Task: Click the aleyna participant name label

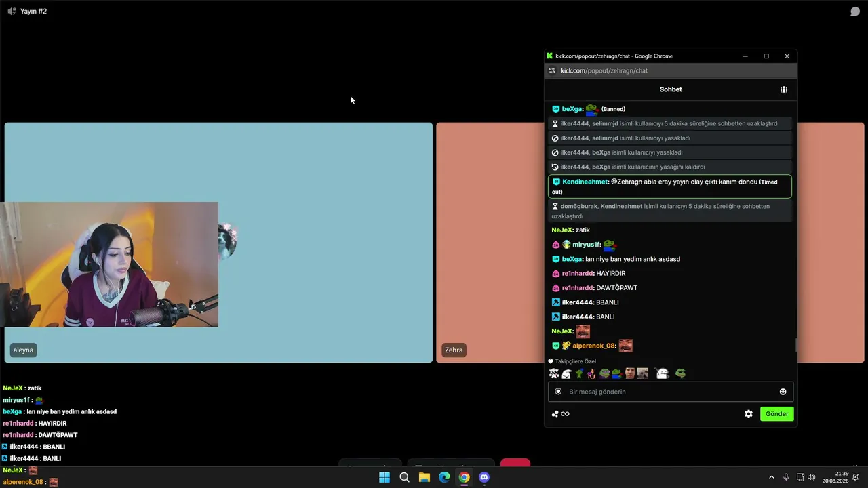Action: (x=23, y=350)
